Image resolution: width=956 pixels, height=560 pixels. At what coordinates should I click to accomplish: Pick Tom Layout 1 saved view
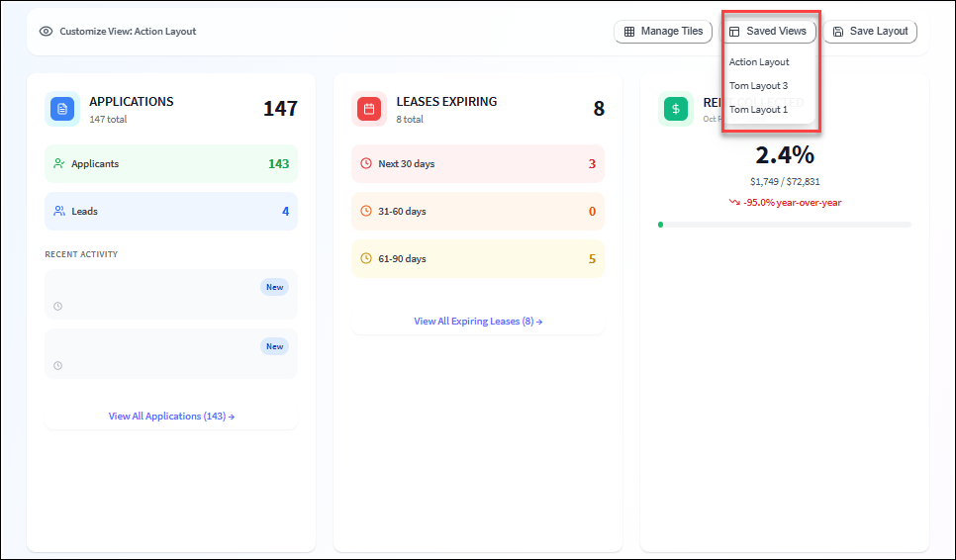758,110
